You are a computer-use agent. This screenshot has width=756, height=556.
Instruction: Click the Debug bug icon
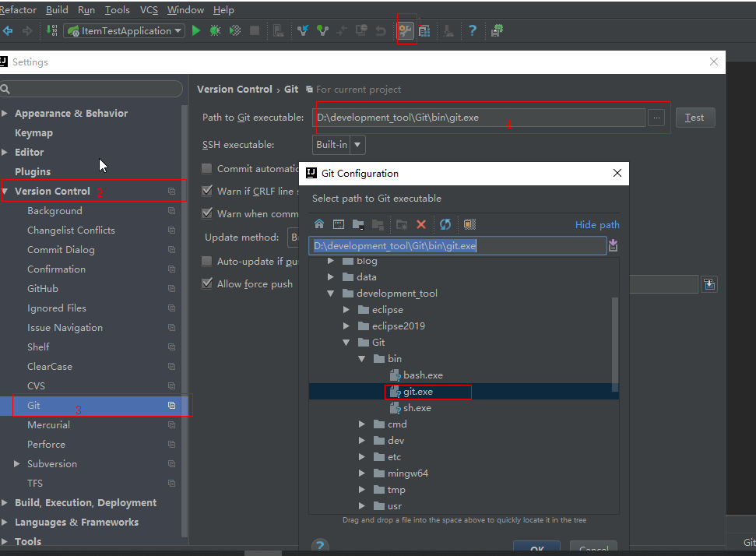pyautogui.click(x=215, y=31)
